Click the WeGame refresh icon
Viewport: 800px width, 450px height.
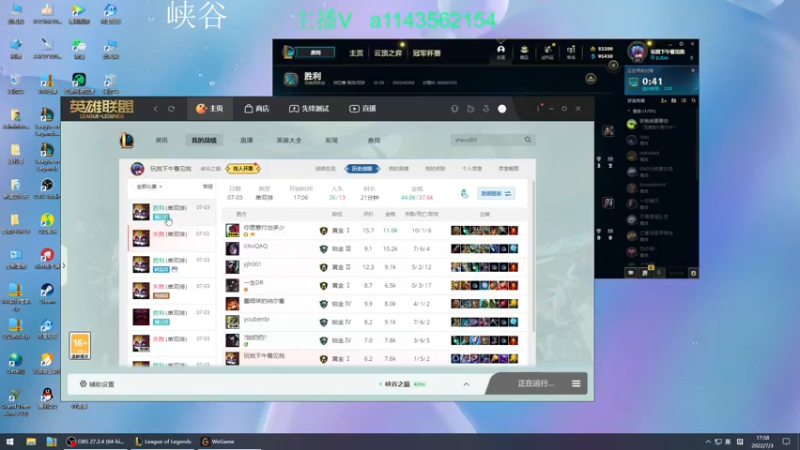click(x=171, y=109)
